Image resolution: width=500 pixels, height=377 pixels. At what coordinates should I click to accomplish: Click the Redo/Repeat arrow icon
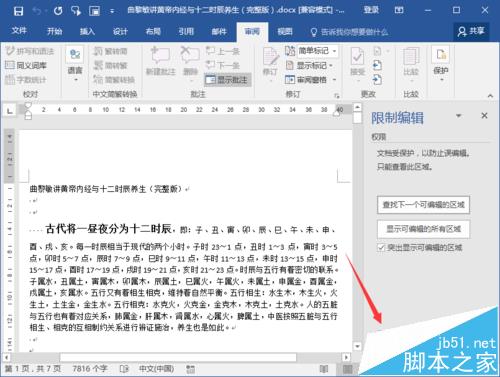point(58,11)
